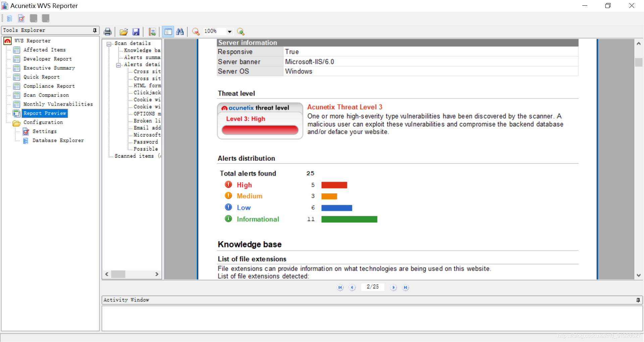Select Email address outline entry
644x342 pixels.
pyautogui.click(x=147, y=128)
